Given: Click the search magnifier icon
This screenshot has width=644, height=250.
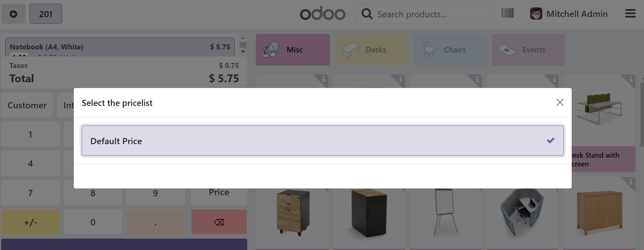Looking at the screenshot, I should (x=367, y=14).
